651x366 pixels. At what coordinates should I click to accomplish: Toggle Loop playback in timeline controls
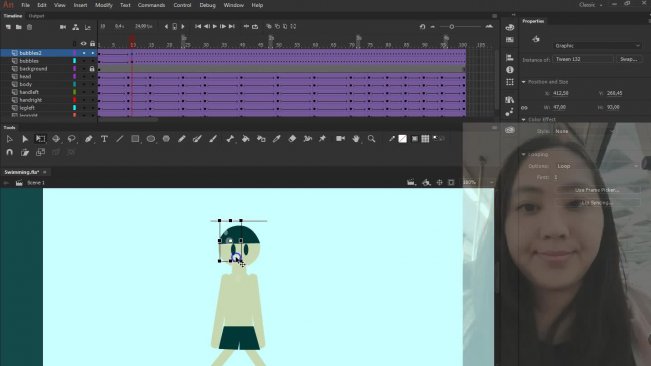(x=255, y=27)
